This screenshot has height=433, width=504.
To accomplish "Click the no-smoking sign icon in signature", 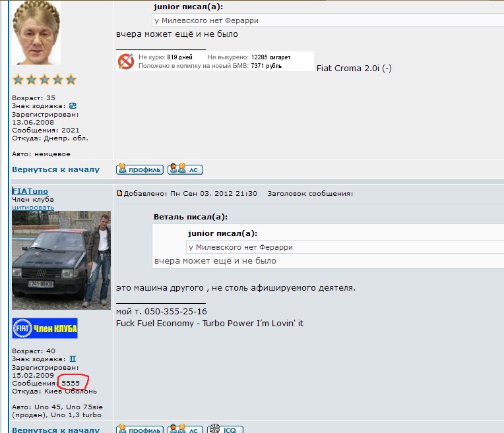I will (x=125, y=61).
